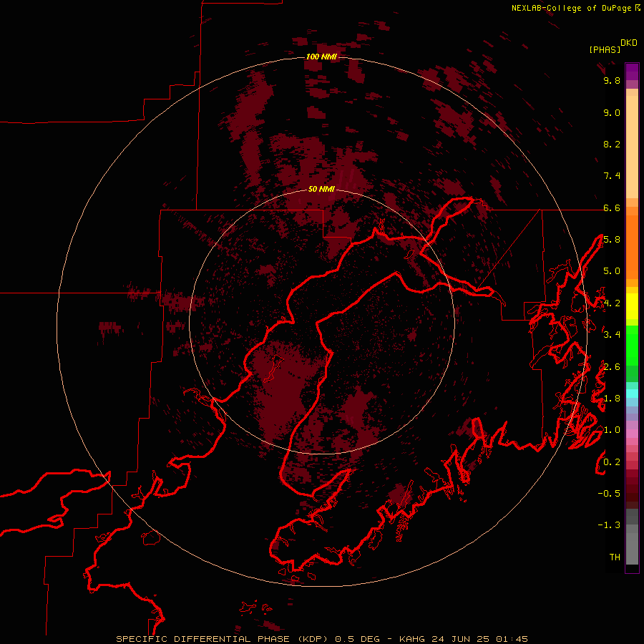644x644 pixels.
Task: Pick the purple swatch atop the color scale
Action: pyautogui.click(x=632, y=72)
